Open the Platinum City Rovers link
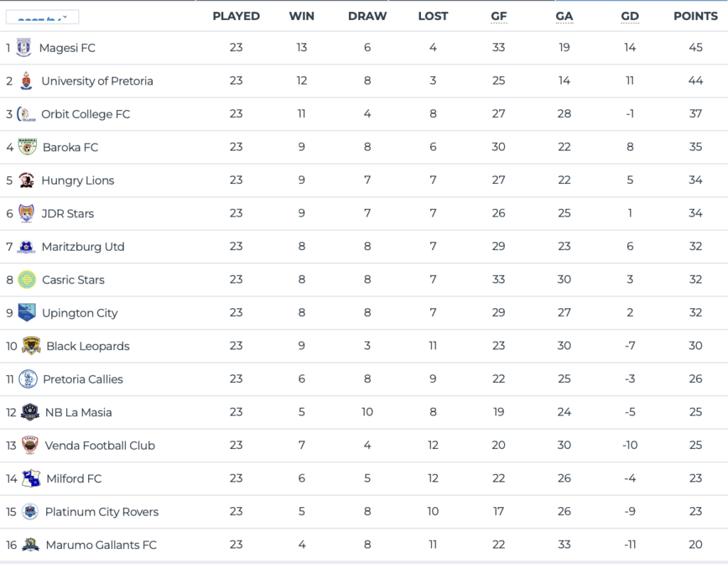The image size is (728, 564). pos(102,512)
